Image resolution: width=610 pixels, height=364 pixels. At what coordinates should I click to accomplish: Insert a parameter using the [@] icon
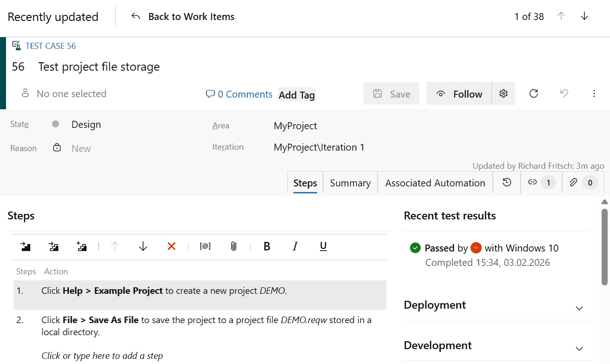(x=205, y=246)
